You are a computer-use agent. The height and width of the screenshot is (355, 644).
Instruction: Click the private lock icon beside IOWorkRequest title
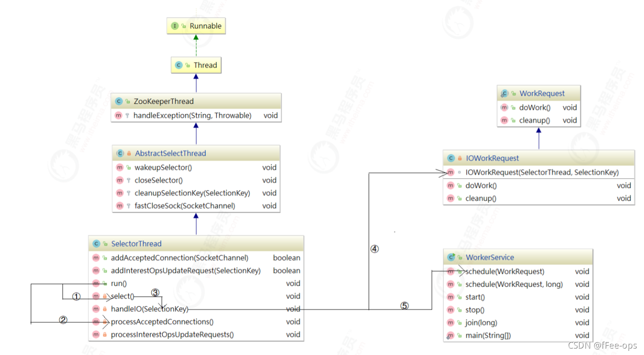(x=460, y=158)
